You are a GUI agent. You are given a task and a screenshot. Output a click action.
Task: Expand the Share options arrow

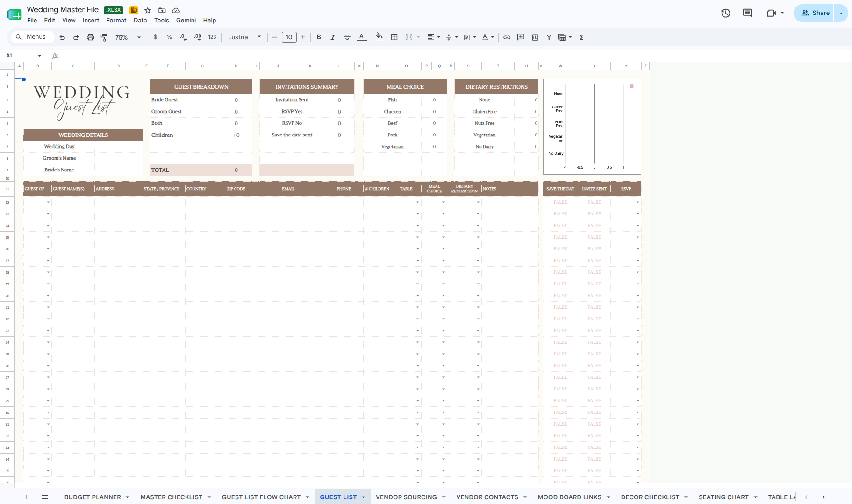click(x=841, y=13)
